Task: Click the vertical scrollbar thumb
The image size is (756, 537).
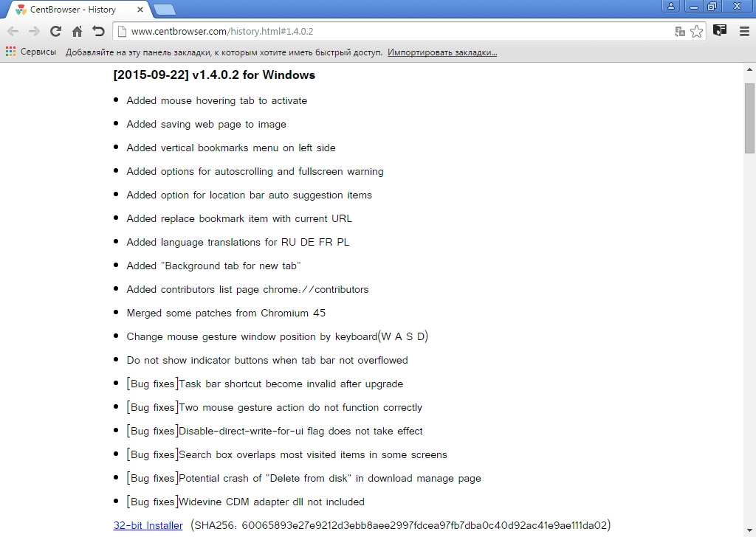Action: pyautogui.click(x=749, y=119)
